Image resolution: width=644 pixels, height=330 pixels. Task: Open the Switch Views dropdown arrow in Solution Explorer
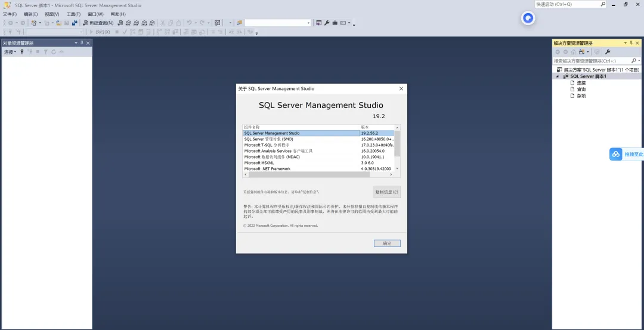coord(588,52)
